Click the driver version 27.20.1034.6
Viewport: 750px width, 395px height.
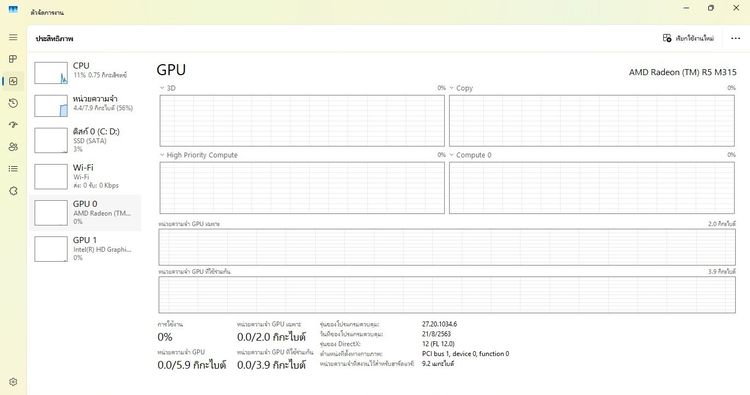pyautogui.click(x=439, y=324)
